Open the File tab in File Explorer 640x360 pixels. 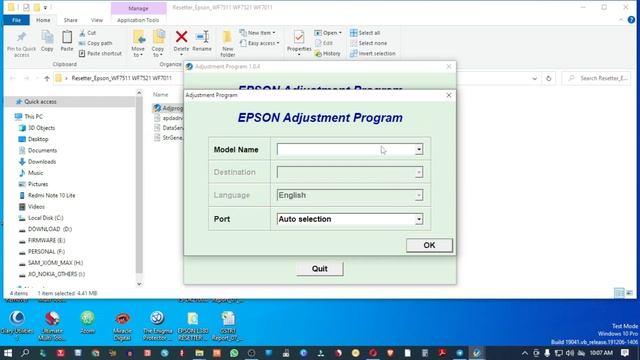coord(16,20)
